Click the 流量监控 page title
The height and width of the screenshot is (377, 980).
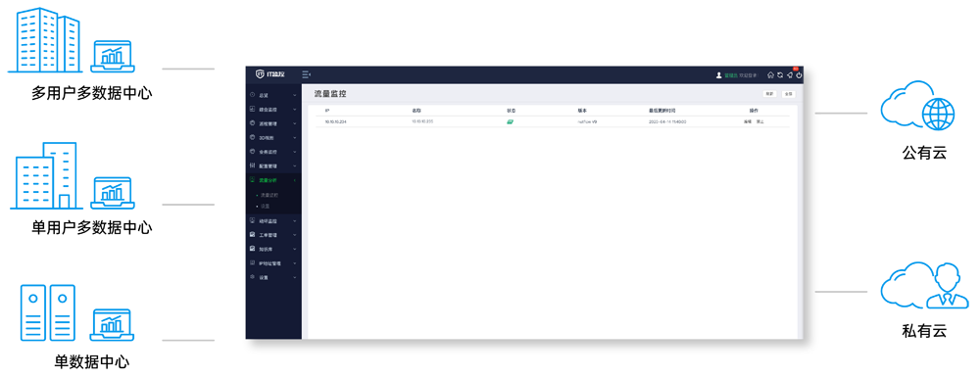[330, 94]
